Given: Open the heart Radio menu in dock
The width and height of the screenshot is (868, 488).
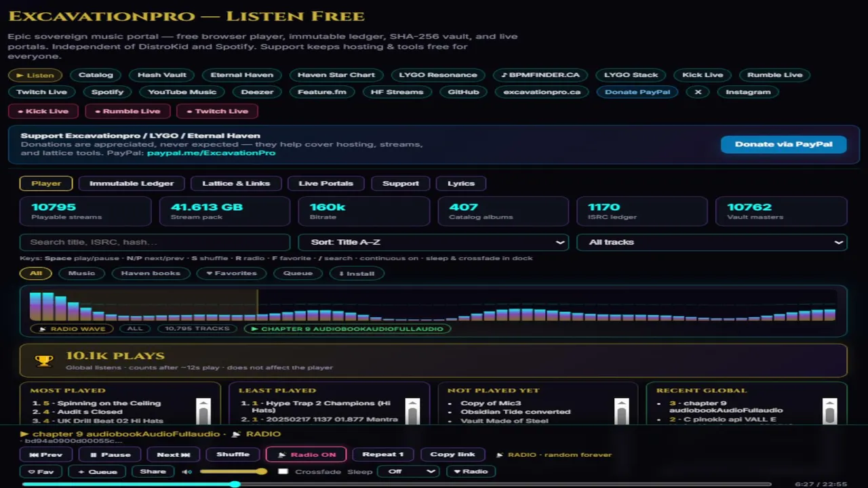Looking at the screenshot, I should (x=471, y=471).
